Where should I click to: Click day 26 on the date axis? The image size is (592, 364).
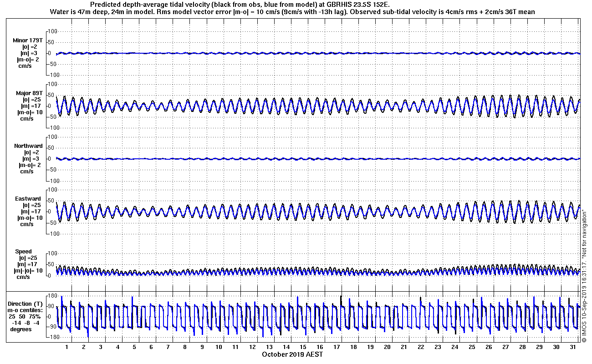[x=489, y=347]
